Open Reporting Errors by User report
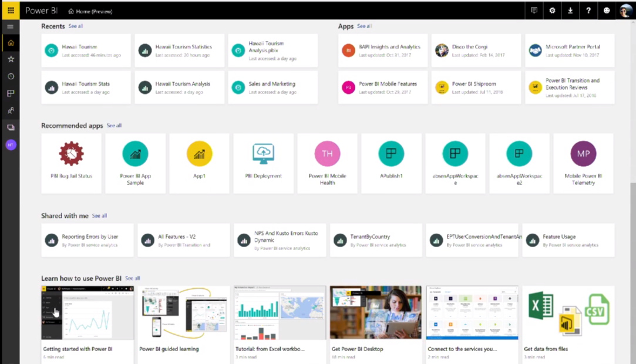 (87, 240)
